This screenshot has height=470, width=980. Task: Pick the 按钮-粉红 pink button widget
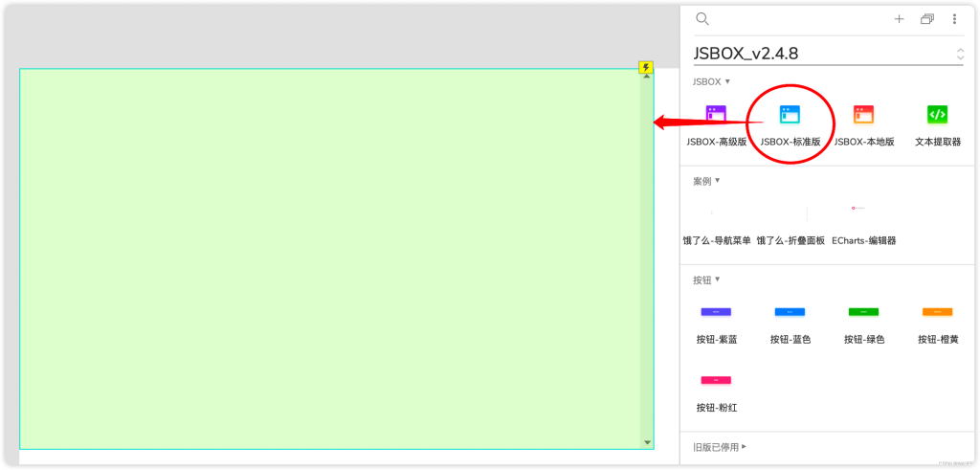coord(716,380)
